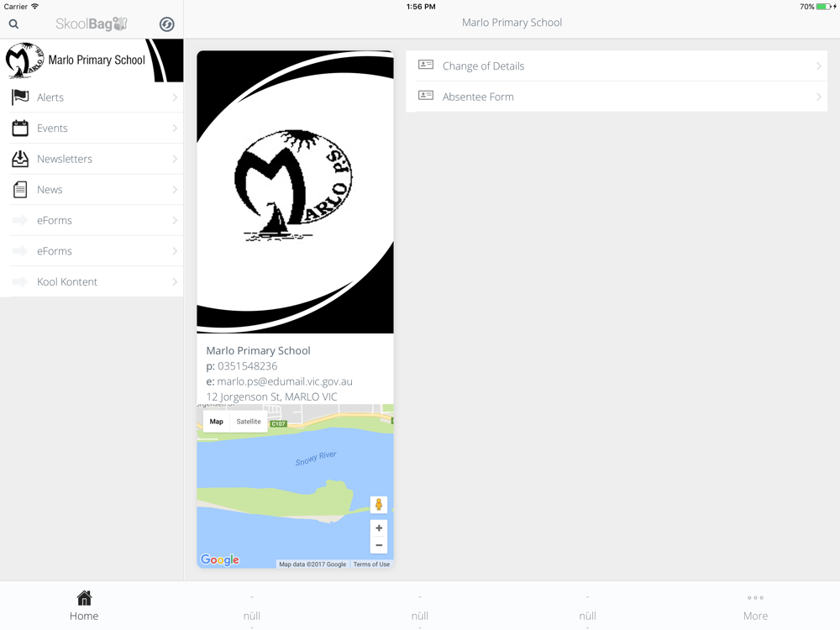
Task: Open the Alerts menu item
Action: pos(92,97)
